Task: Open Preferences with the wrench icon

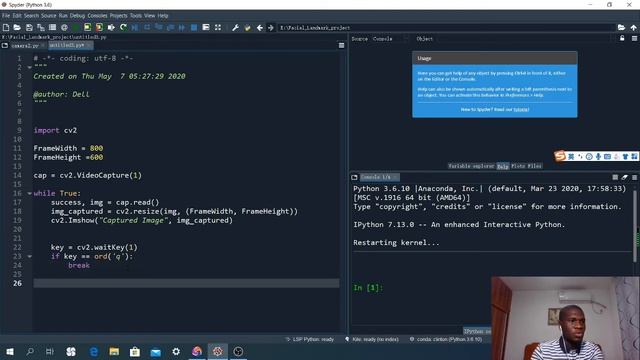Action: coord(236,27)
